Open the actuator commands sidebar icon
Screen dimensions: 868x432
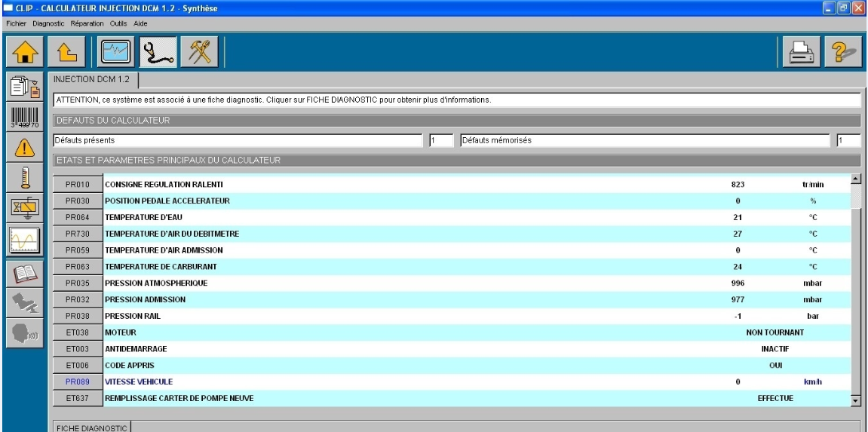coord(25,208)
